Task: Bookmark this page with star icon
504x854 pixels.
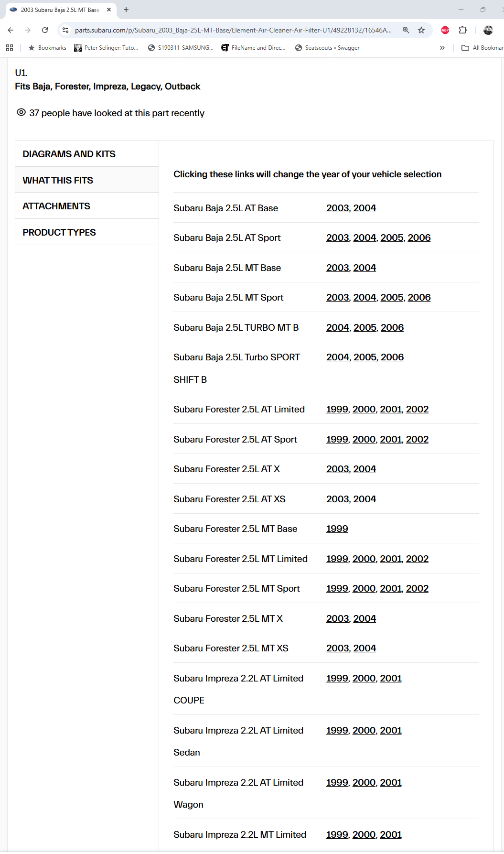Action: coord(421,30)
